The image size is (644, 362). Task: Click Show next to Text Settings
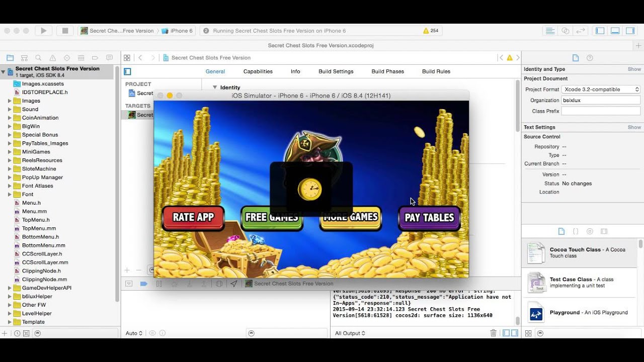coord(634,128)
